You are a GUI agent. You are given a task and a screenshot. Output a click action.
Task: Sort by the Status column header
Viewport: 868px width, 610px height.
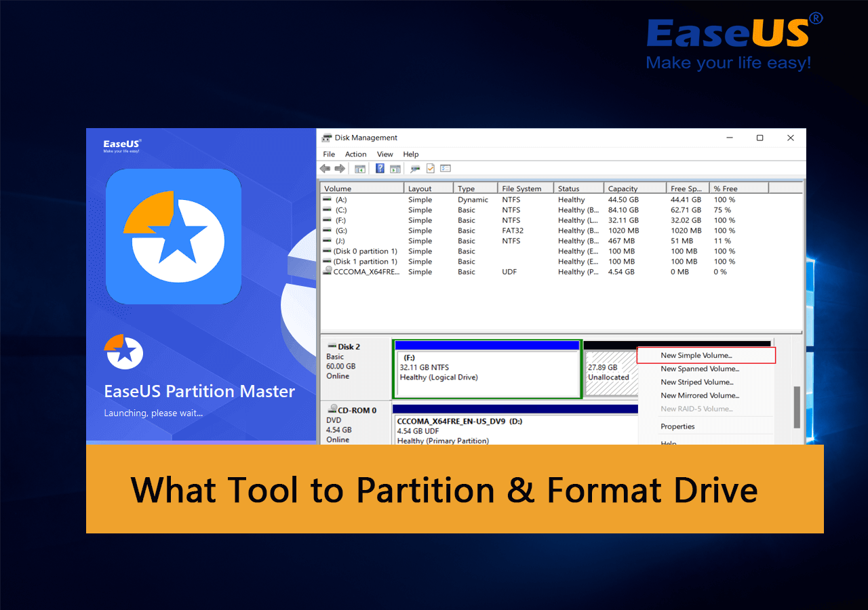click(578, 188)
